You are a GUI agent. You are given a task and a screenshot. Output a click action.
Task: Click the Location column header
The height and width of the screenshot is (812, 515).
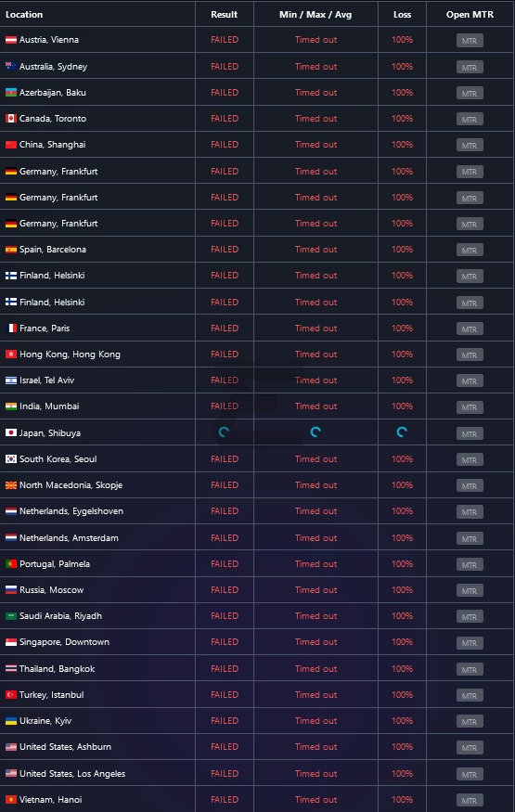click(x=24, y=15)
